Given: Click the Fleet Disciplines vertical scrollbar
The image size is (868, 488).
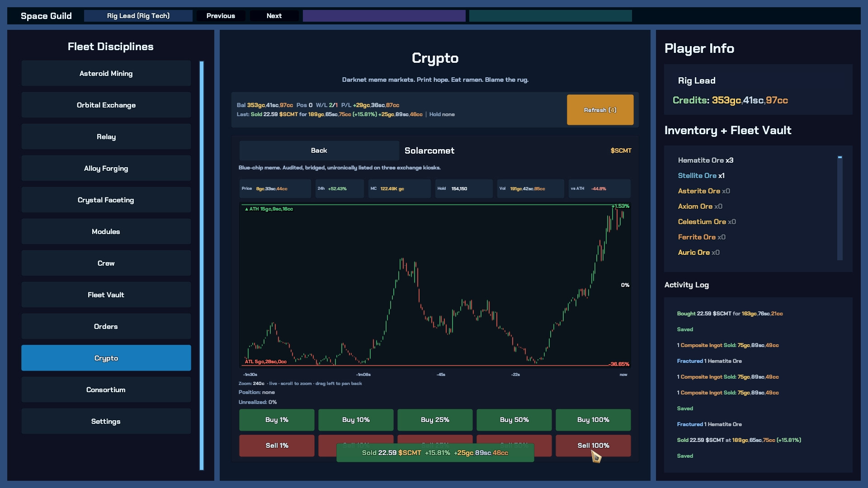Looking at the screenshot, I should tap(202, 266).
